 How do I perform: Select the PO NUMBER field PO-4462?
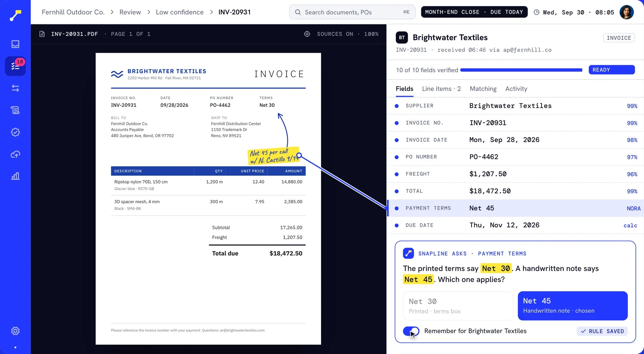tap(484, 157)
